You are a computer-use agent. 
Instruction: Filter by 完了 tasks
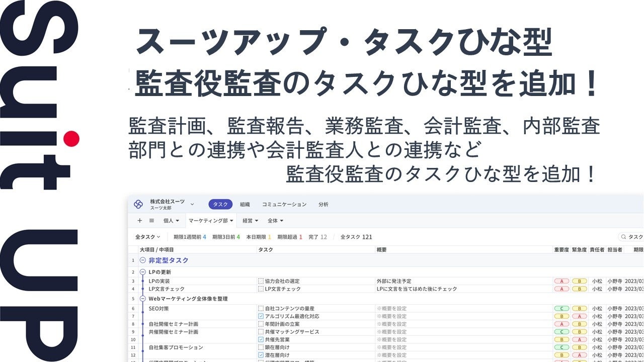[317, 237]
